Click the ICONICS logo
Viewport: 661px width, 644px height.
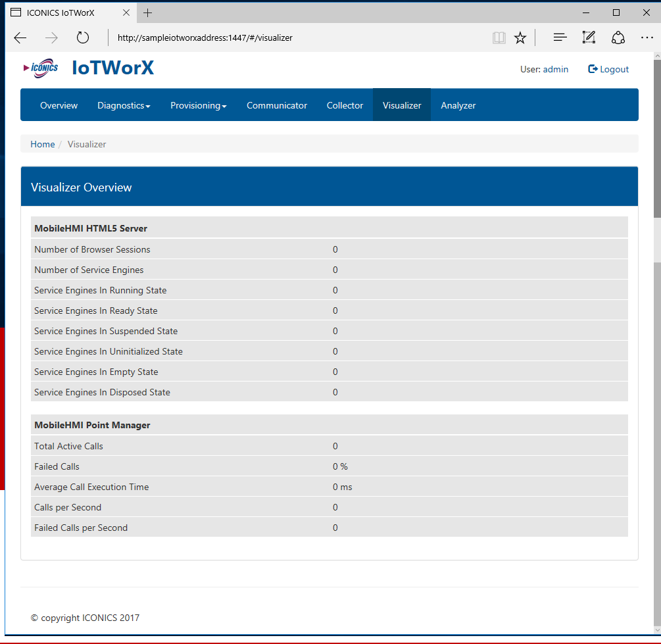[41, 68]
